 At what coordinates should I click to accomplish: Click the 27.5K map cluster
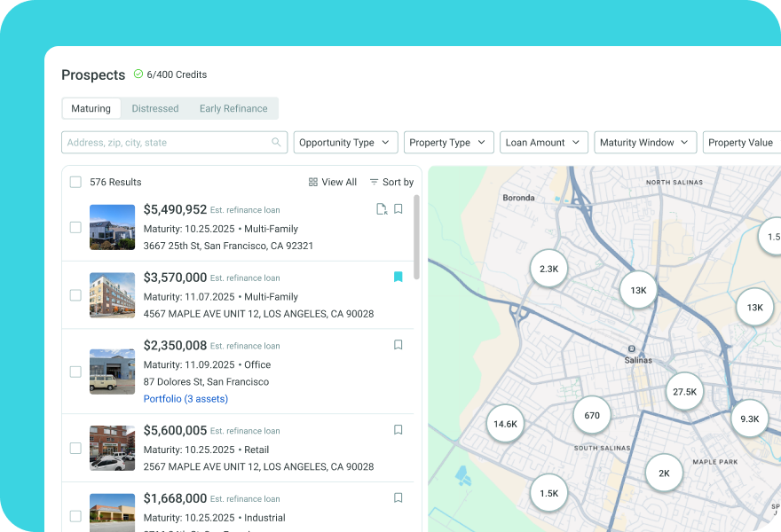pos(685,392)
